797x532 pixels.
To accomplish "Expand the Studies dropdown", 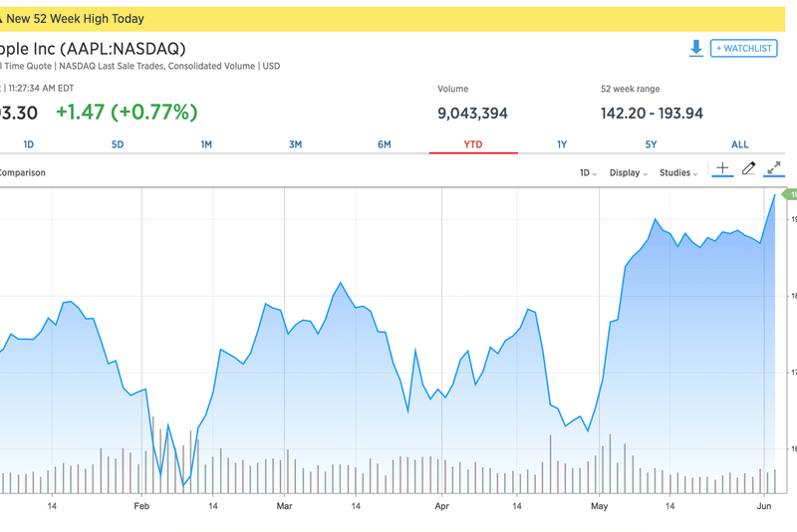I will (x=678, y=172).
